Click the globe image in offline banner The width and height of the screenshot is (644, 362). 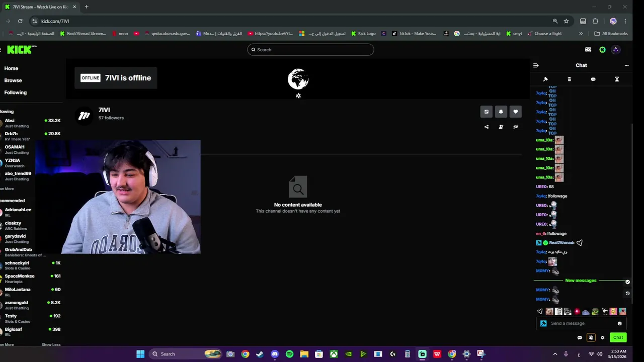tap(298, 79)
